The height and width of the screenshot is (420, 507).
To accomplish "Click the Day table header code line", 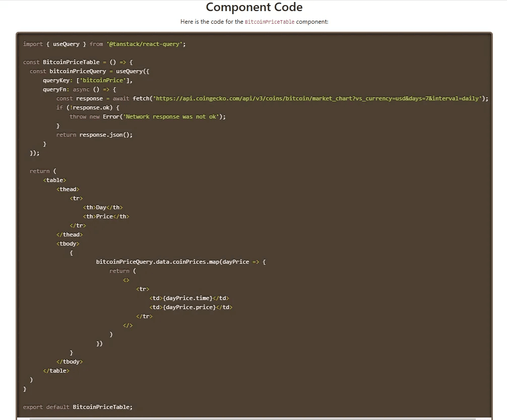I will point(103,207).
